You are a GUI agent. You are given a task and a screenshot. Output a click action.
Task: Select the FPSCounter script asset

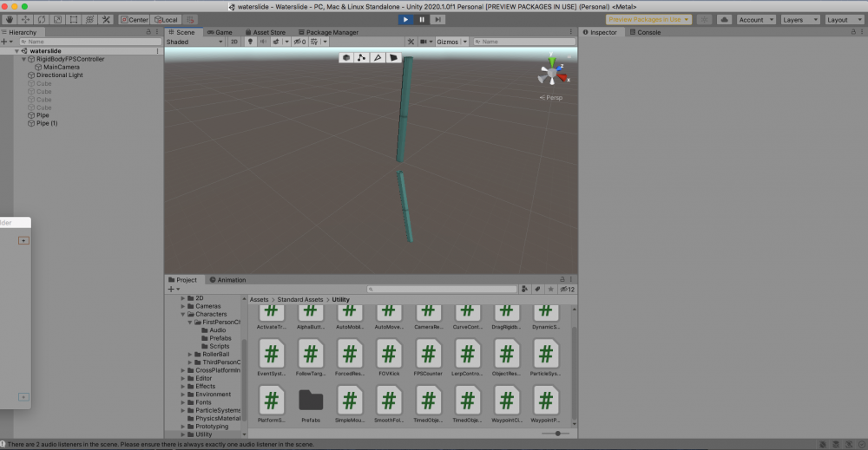click(x=428, y=358)
